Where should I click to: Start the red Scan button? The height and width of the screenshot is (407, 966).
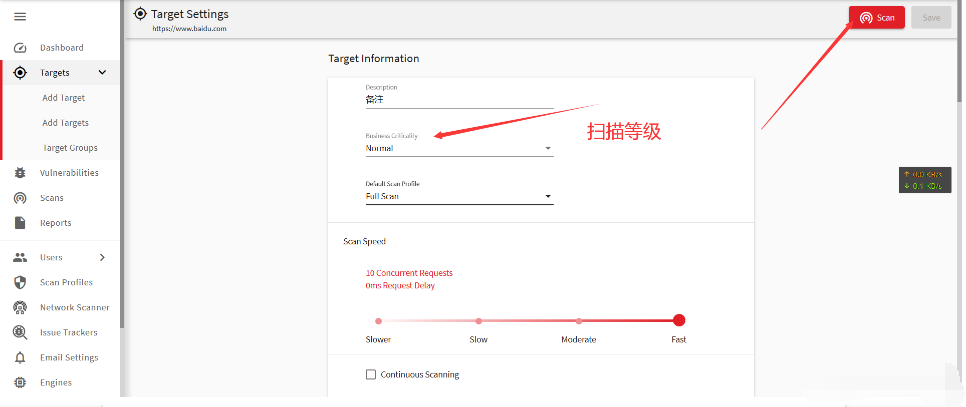(x=877, y=17)
